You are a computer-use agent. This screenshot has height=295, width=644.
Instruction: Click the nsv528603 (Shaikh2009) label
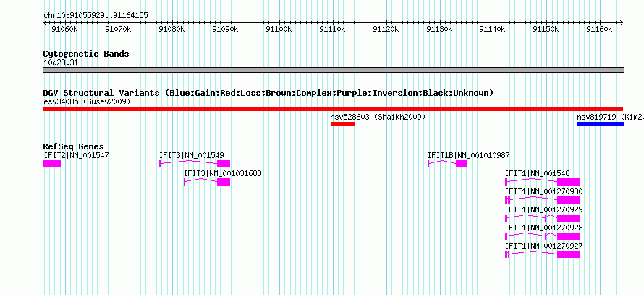[378, 117]
